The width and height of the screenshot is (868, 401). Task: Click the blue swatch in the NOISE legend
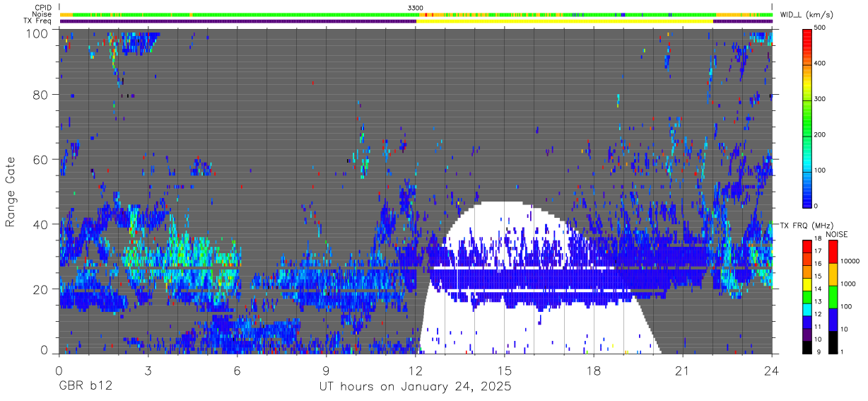[832, 319]
